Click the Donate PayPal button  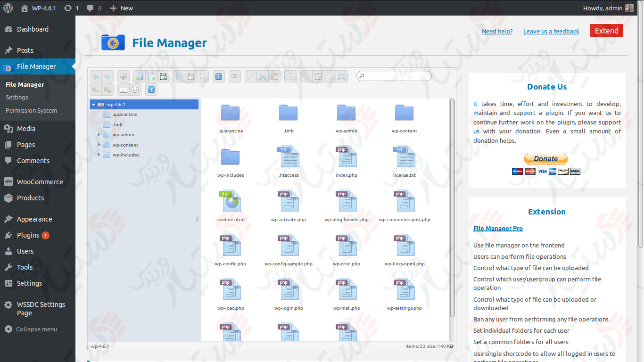coord(545,159)
